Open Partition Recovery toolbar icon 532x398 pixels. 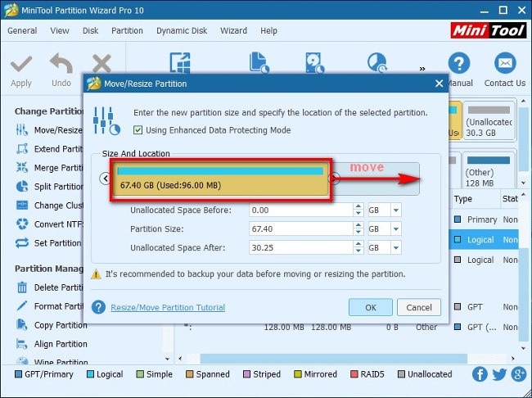point(377,62)
